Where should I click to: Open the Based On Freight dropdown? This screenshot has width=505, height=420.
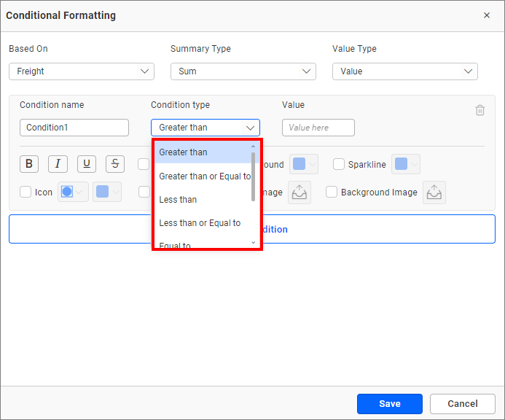point(82,71)
